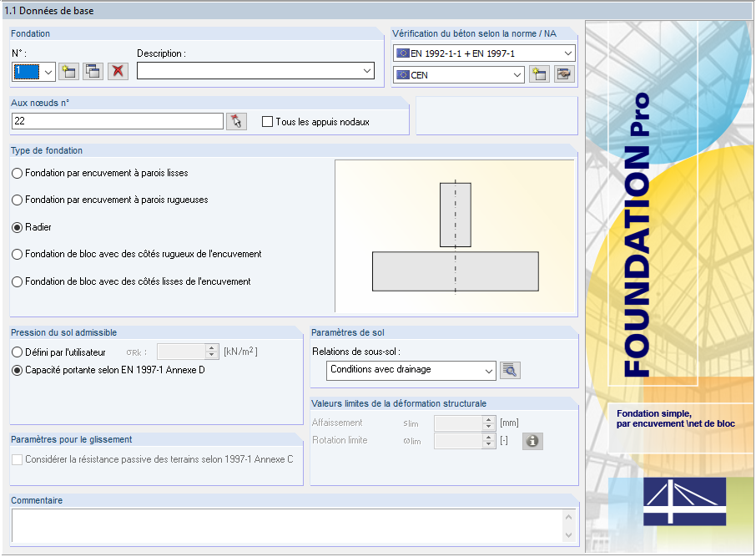Screen dimensions: 756x557
Task: Click the σRk value field
Action: 181,352
